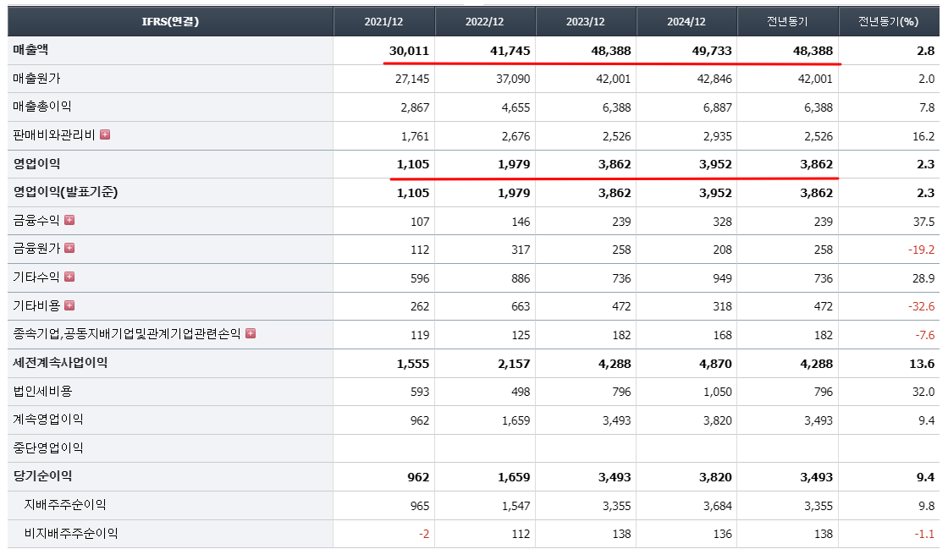Expand the 기타비용 row plus icon
Viewport: 948px width, 560px height.
tap(69, 305)
